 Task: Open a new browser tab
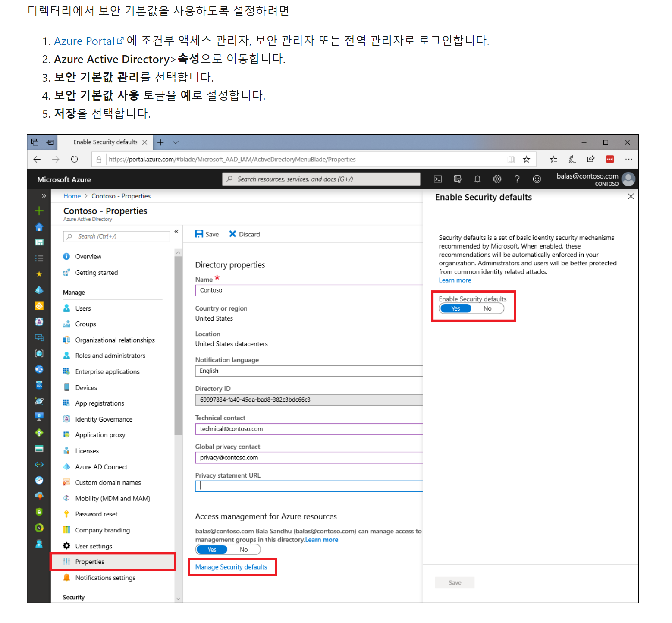(x=160, y=142)
